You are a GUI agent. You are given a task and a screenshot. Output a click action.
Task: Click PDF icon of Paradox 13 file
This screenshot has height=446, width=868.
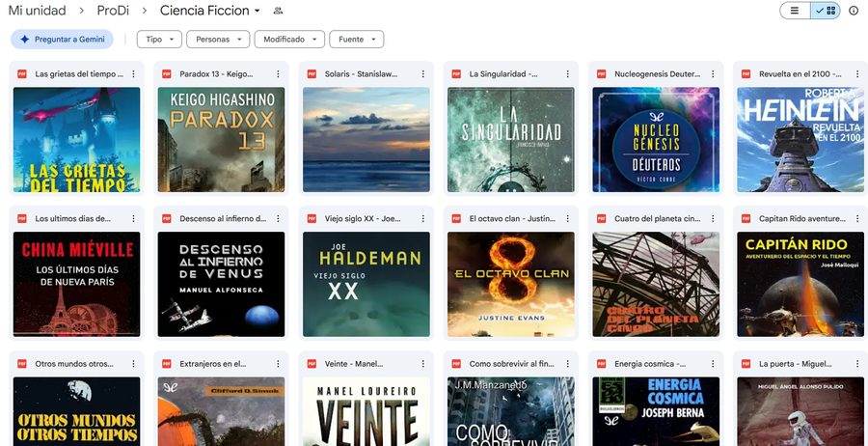point(167,74)
